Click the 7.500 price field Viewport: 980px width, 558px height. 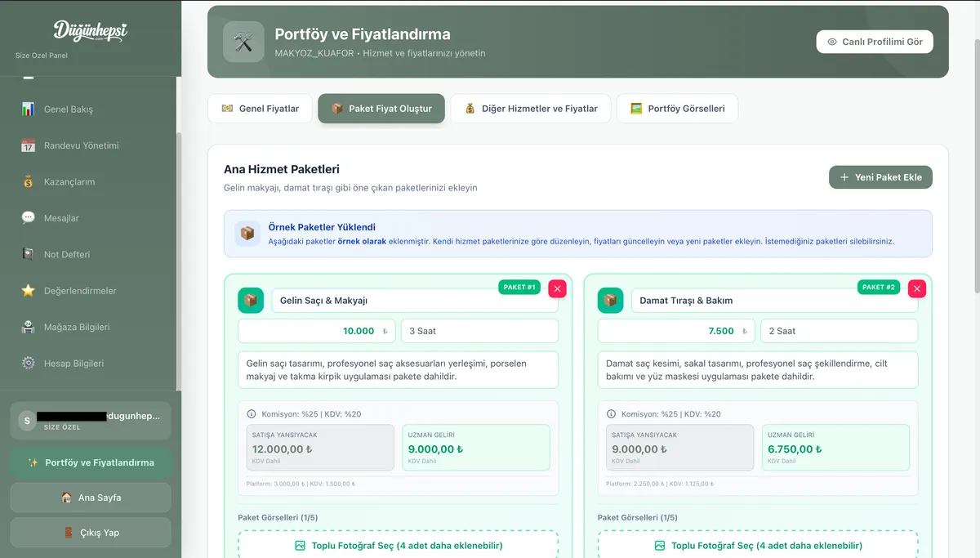677,331
